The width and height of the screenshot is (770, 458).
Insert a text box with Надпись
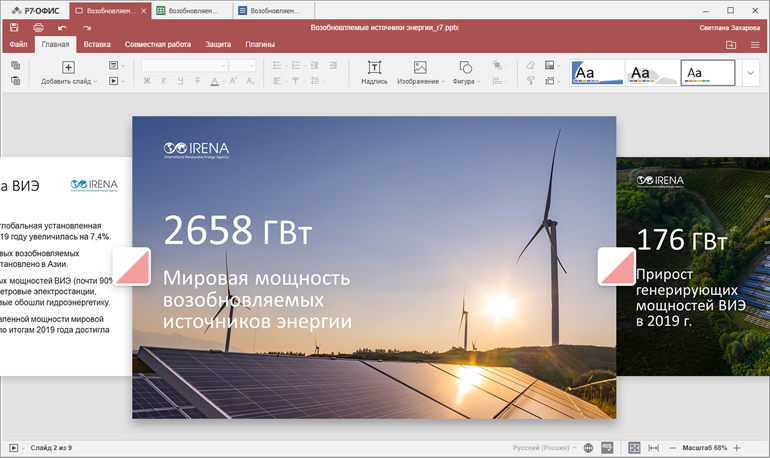(374, 72)
